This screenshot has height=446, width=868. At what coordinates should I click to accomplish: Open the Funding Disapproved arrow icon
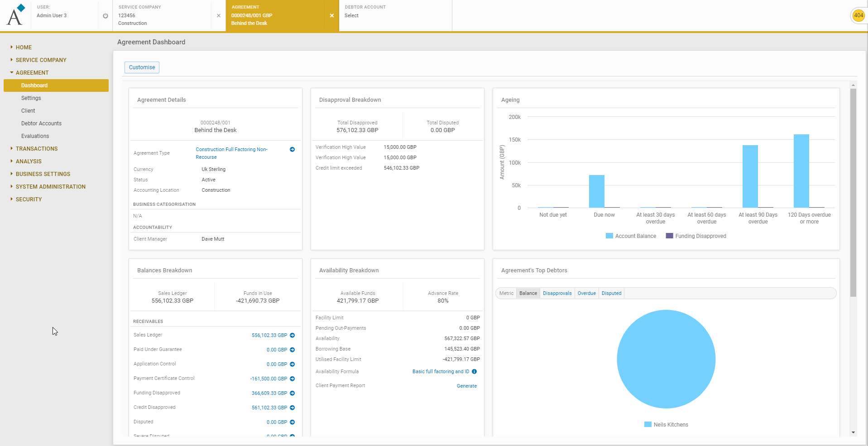tap(293, 393)
